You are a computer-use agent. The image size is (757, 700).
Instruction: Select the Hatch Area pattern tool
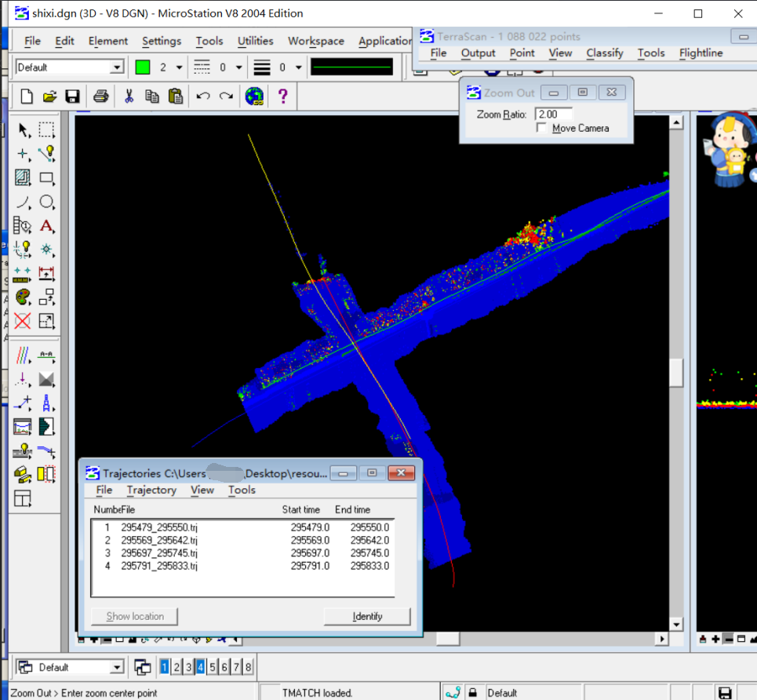[23, 178]
